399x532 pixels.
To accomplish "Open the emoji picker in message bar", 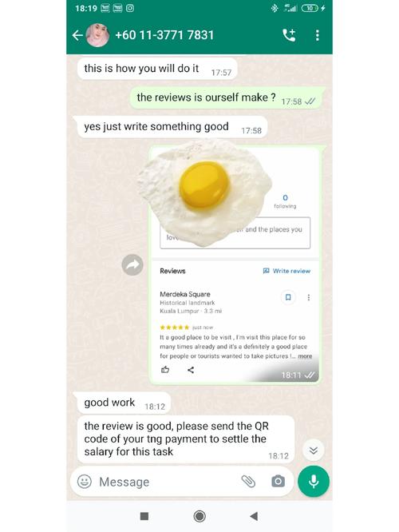I will [x=85, y=482].
